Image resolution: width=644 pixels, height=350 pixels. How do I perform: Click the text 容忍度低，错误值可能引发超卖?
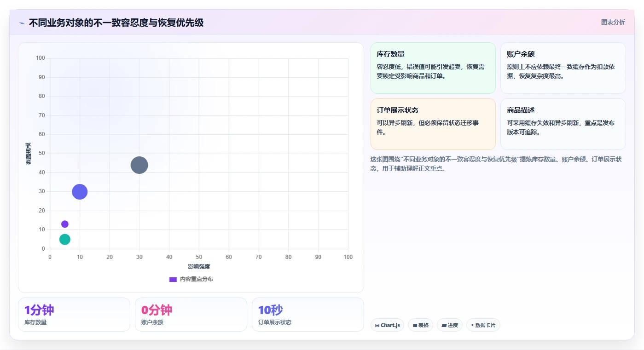[x=418, y=67]
